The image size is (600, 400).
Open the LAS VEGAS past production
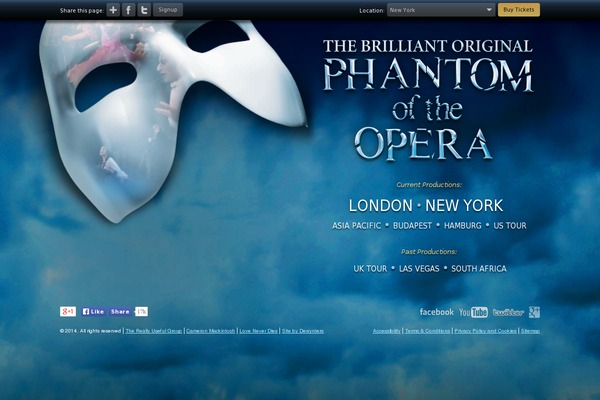click(419, 269)
